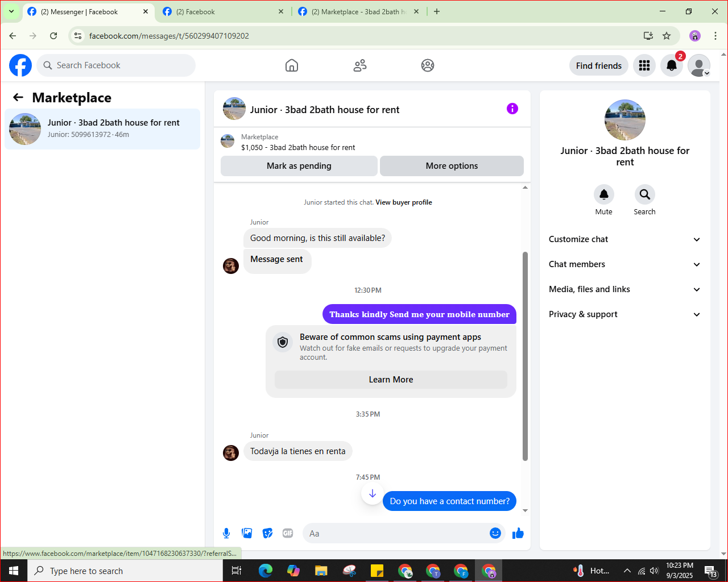728x582 pixels.
Task: Open the emoji picker
Action: click(x=495, y=533)
